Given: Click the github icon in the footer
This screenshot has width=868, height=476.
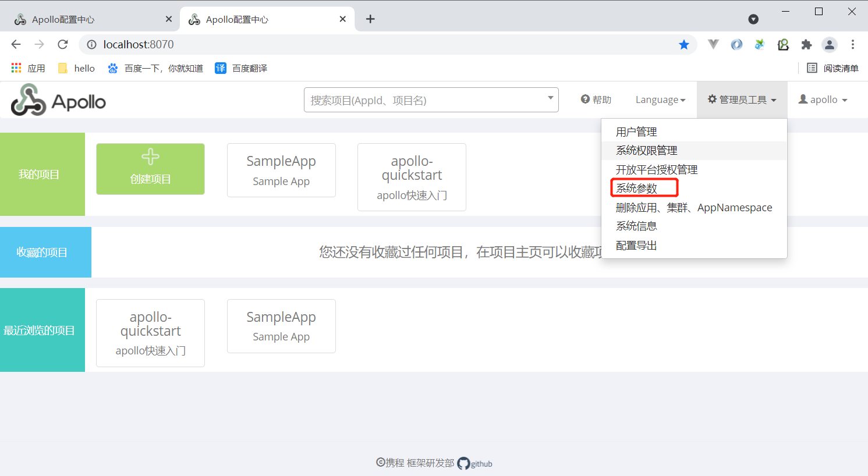Looking at the screenshot, I should pyautogui.click(x=474, y=463).
